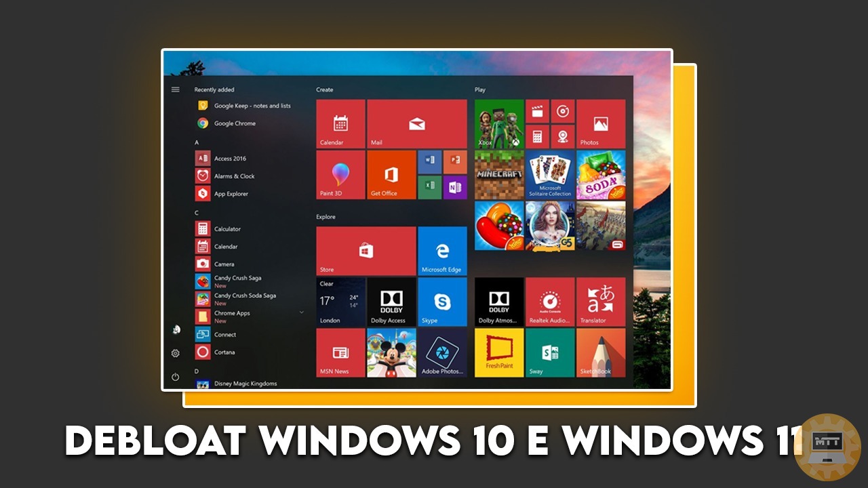Click the letter D section header
Image resolution: width=868 pixels, height=488 pixels.
pos(197,371)
